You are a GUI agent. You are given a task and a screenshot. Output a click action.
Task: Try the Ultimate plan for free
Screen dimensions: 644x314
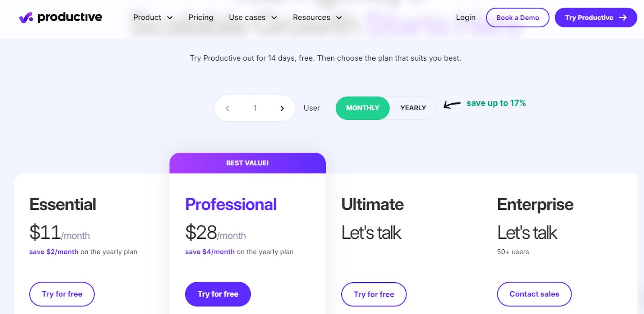point(374,294)
